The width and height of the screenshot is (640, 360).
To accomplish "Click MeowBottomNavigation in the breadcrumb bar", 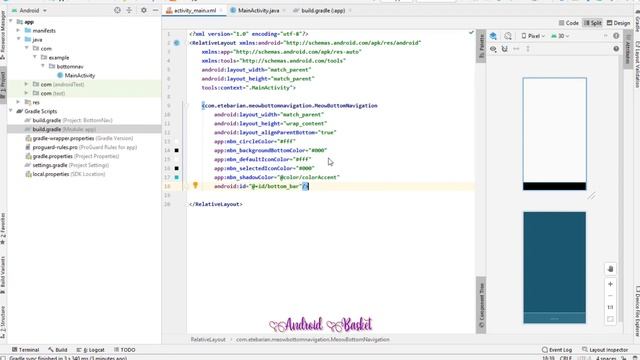I will click(313, 340).
